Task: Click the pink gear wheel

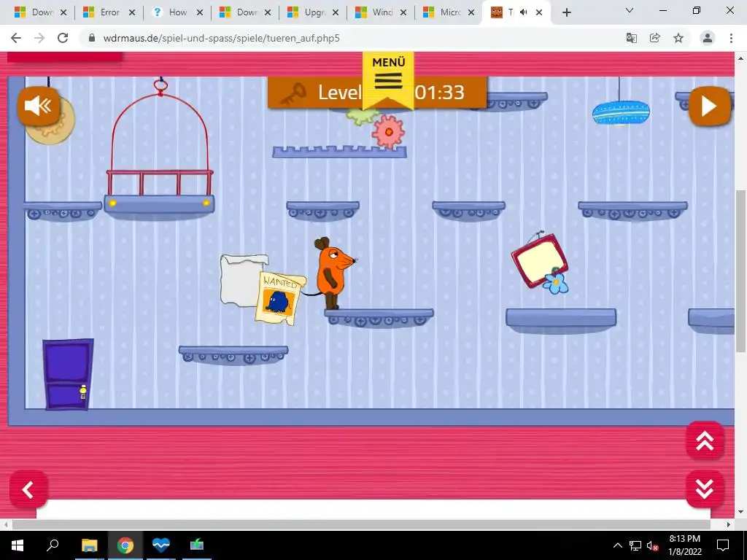Action: [388, 132]
